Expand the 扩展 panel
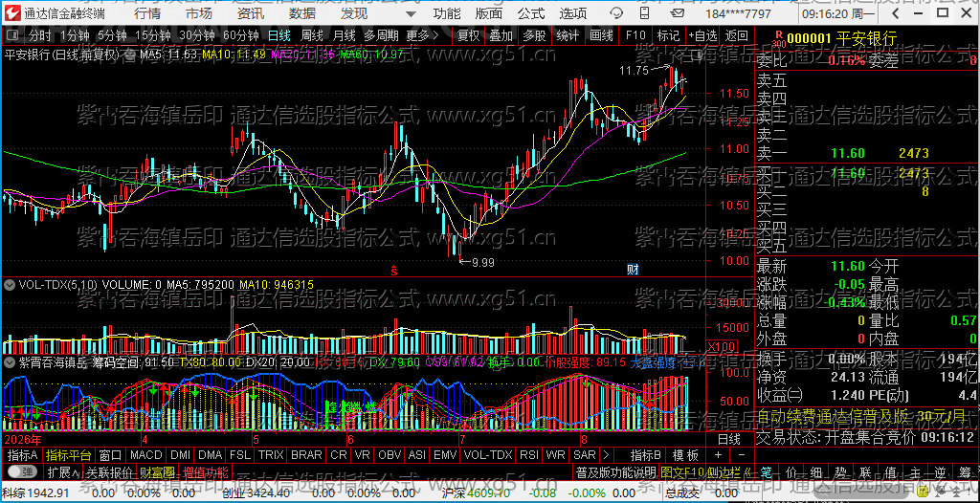This screenshot has height=503, width=980. [63, 471]
